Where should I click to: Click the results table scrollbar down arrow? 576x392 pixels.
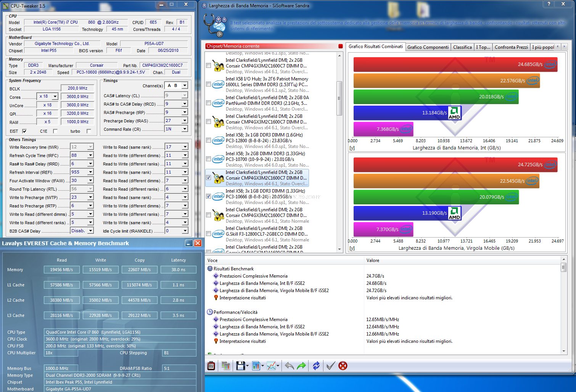click(x=563, y=351)
